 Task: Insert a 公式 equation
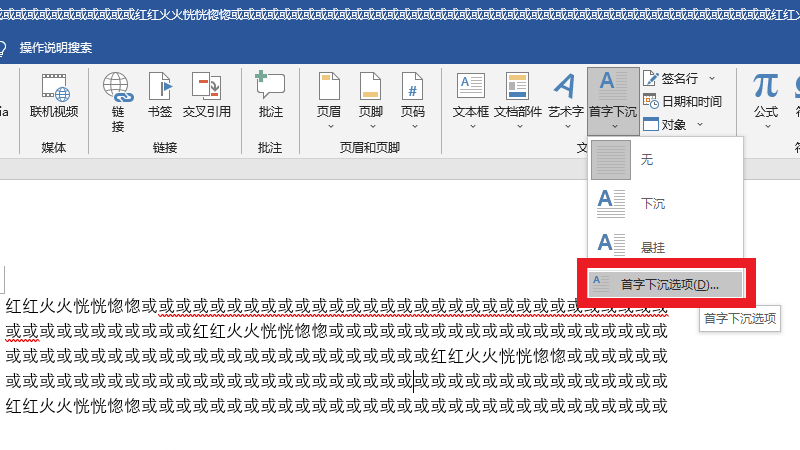point(766,96)
